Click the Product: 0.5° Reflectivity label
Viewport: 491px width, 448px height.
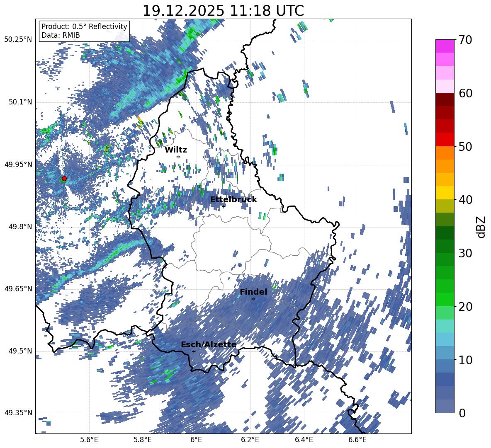(84, 27)
